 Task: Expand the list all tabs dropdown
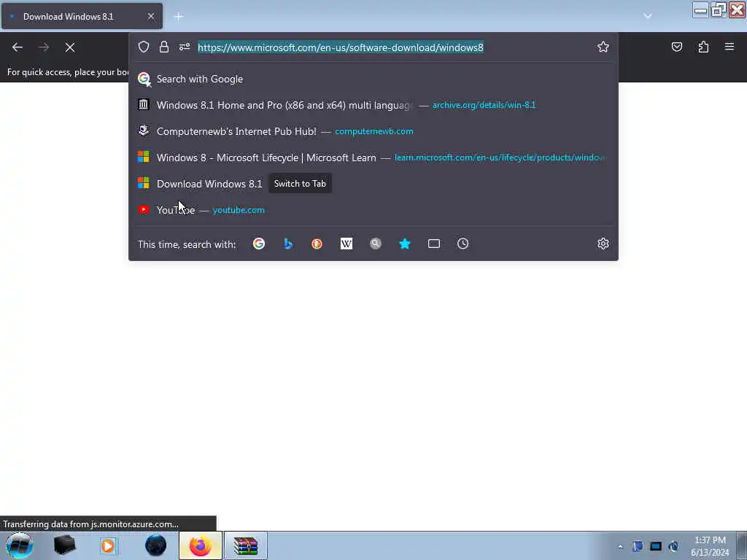tap(648, 16)
